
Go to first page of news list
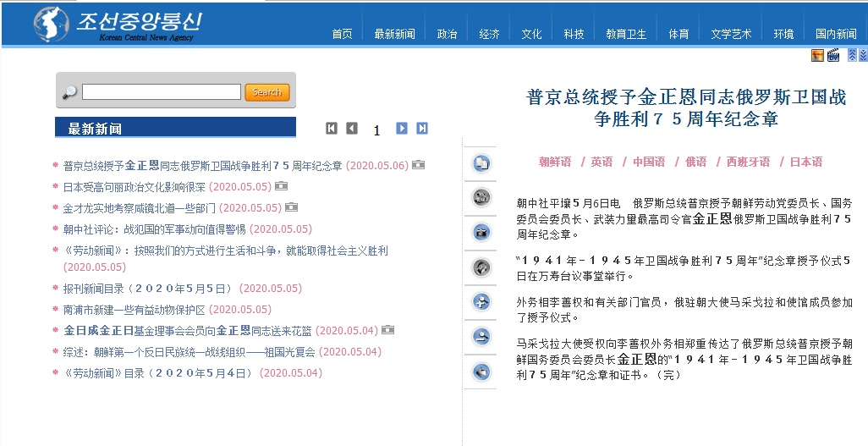[332, 129]
